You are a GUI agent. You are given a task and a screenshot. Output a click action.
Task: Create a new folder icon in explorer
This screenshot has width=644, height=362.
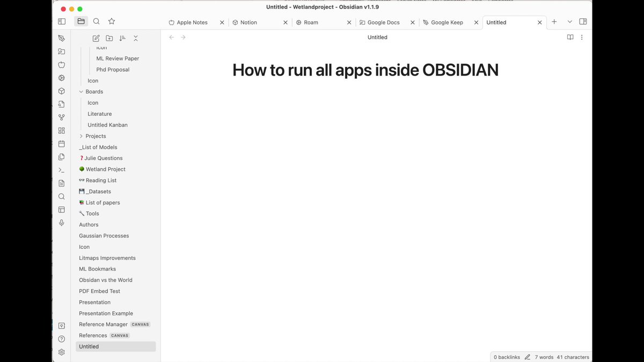[109, 38]
